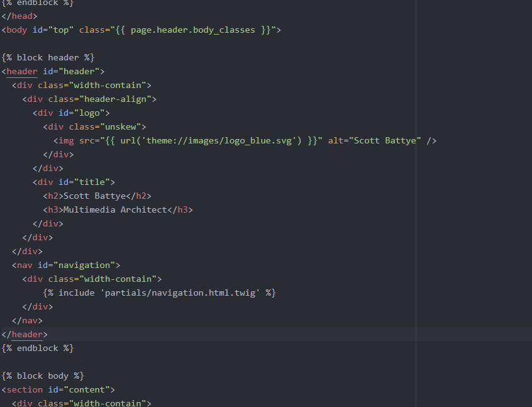Screen dimensions: 532x407
Task: Click the div id="title" line
Action: 74,182
